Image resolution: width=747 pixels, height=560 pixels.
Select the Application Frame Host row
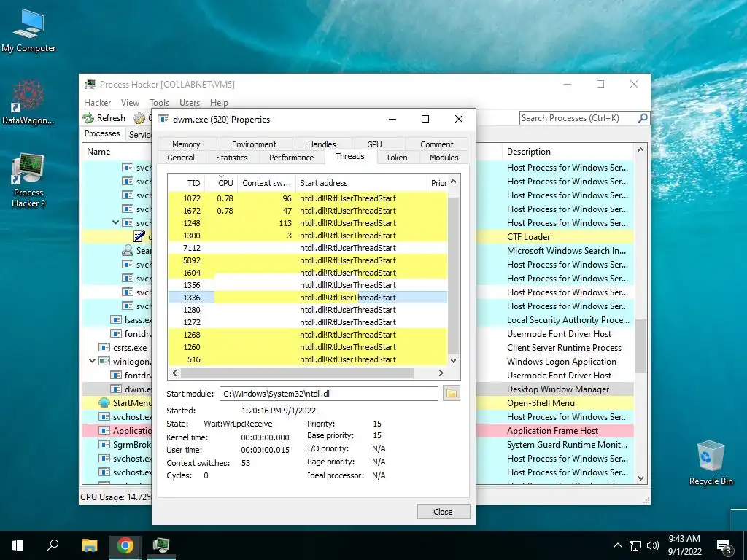click(555, 430)
